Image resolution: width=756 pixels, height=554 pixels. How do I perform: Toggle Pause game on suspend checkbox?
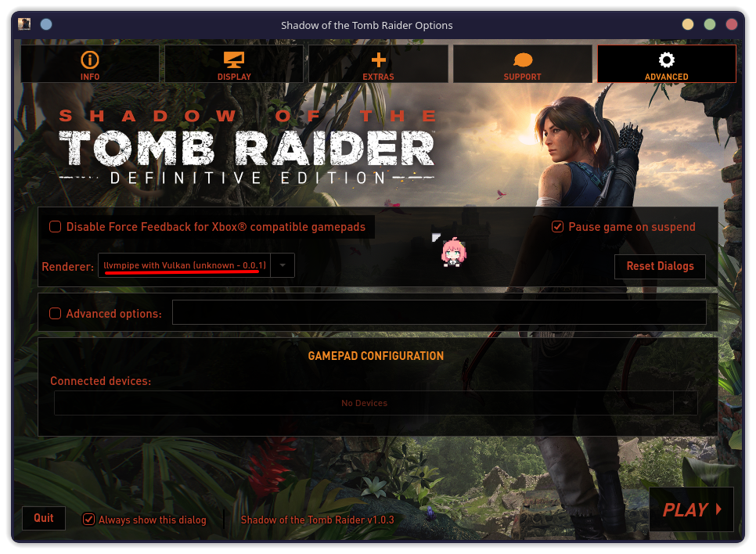pyautogui.click(x=557, y=227)
